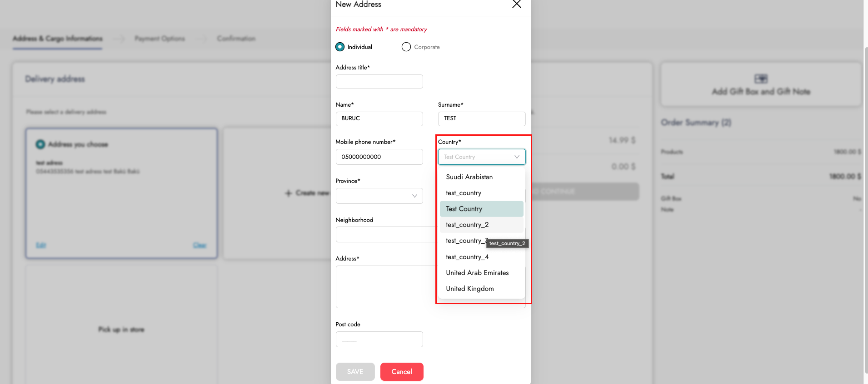Choose Suudi Arabistan from country list

[469, 177]
